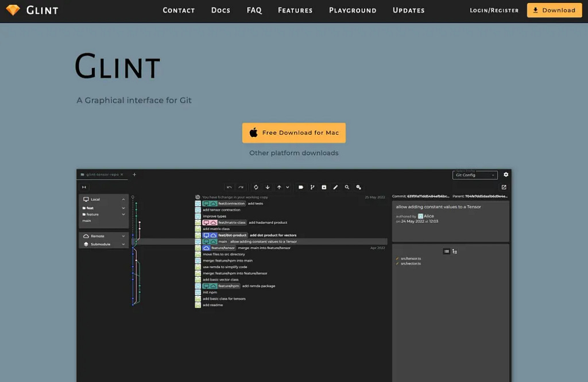This screenshot has width=588, height=382.
Task: Go to the Playground nav item
Action: tap(353, 10)
